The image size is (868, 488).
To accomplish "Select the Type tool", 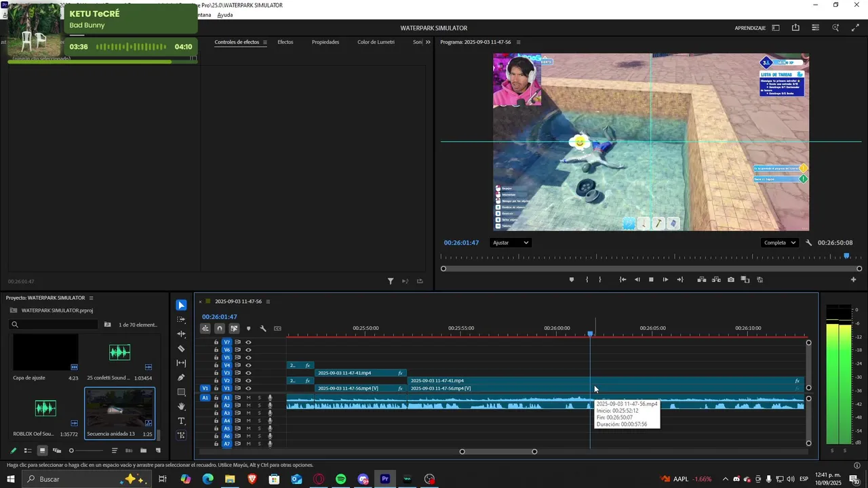I will coord(181,421).
